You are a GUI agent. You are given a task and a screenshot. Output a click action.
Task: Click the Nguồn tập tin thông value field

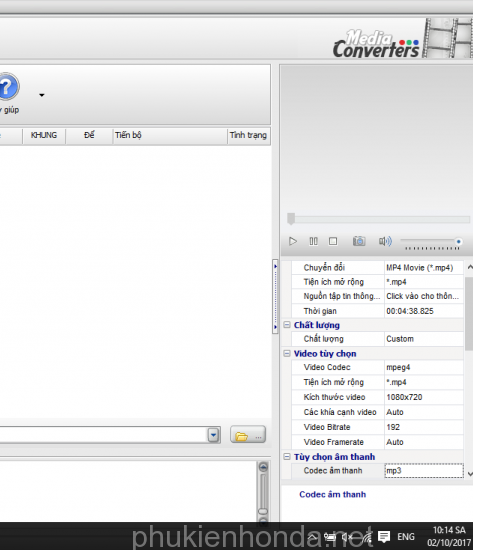coord(424,296)
